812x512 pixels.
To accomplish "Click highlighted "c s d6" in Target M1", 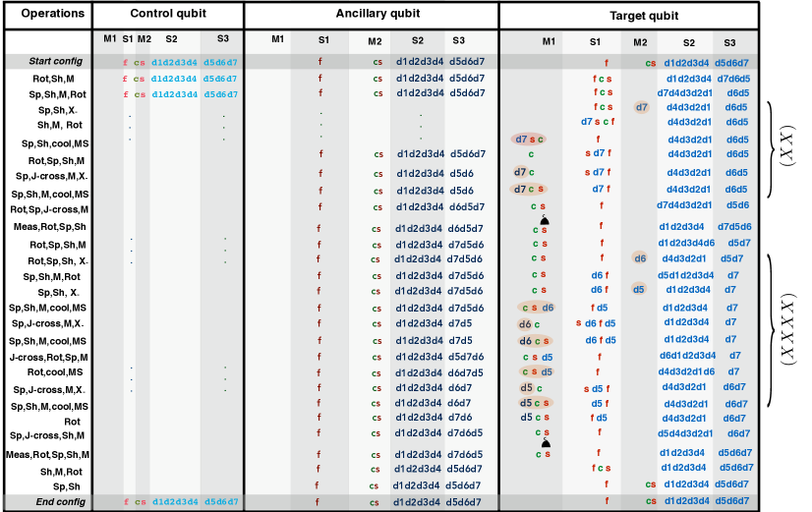I will point(538,308).
